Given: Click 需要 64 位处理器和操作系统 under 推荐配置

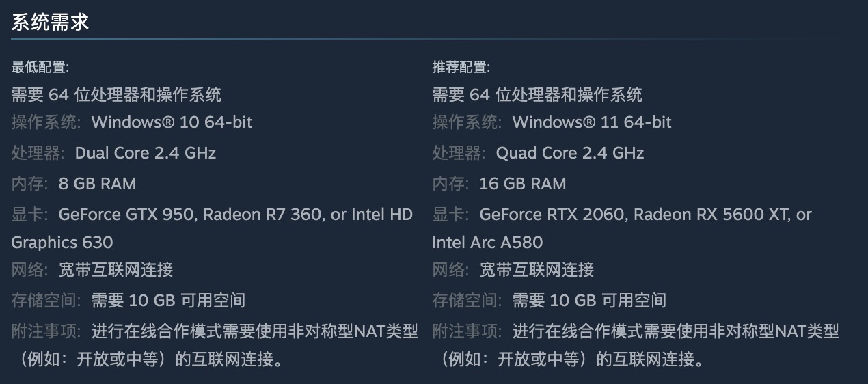Looking at the screenshot, I should click(537, 95).
